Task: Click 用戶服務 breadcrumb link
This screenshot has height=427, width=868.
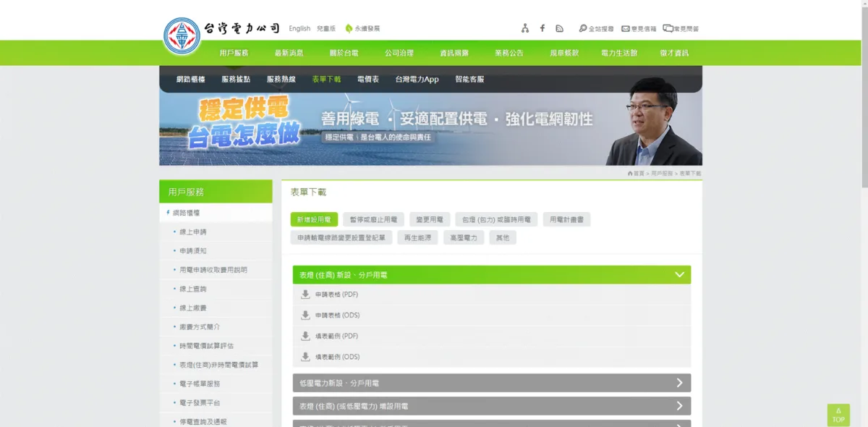Action: [x=662, y=174]
